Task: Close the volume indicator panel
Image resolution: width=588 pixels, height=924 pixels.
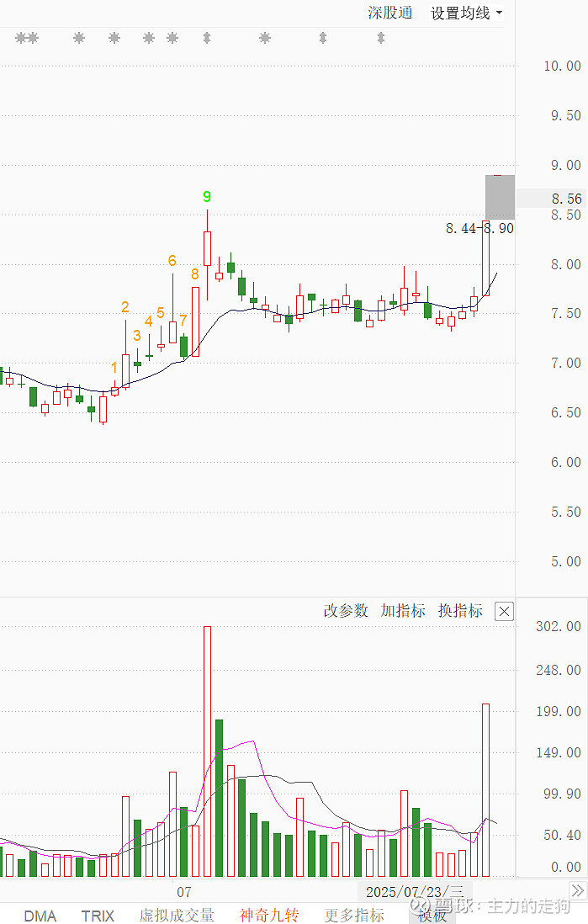Action: tap(505, 611)
